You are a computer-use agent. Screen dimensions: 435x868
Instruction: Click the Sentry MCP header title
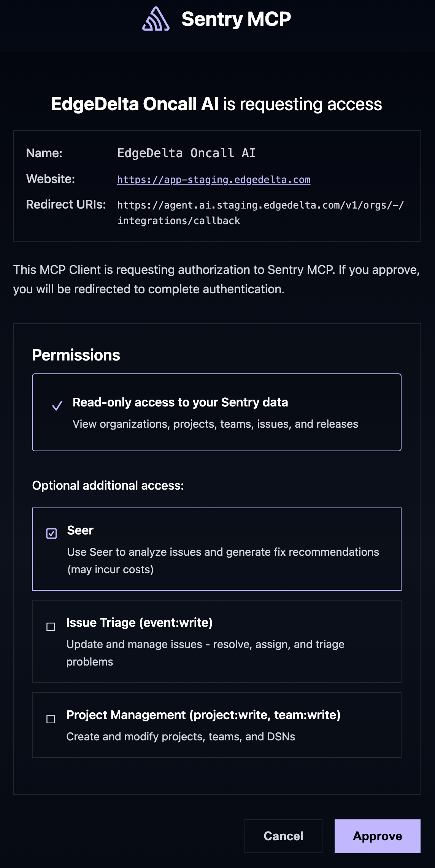[236, 19]
